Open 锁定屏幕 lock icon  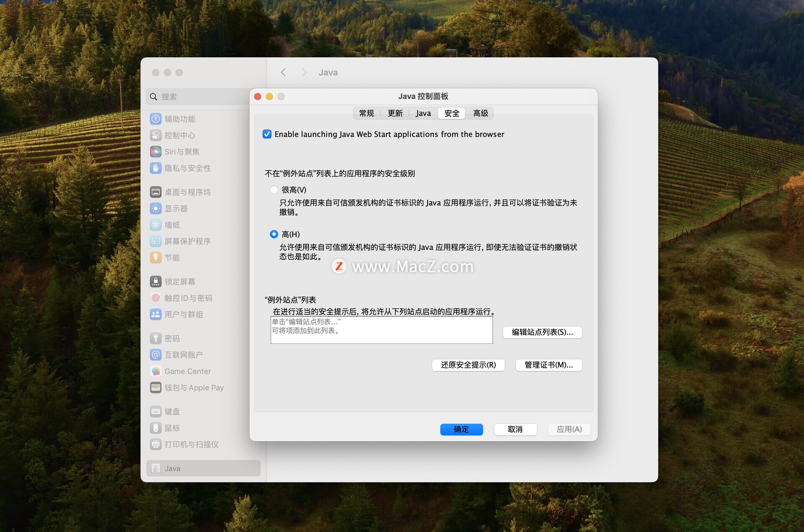[x=156, y=281]
